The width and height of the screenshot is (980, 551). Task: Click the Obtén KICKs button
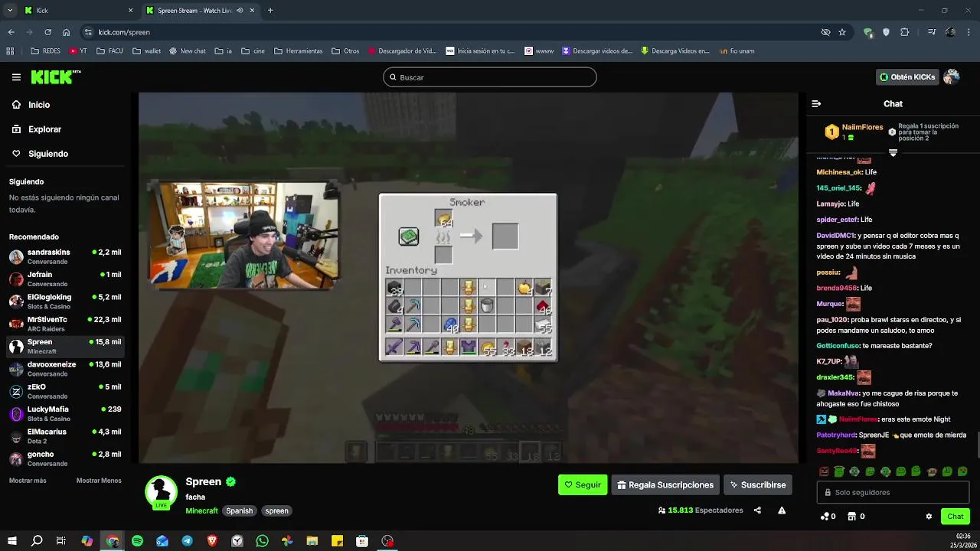(907, 77)
